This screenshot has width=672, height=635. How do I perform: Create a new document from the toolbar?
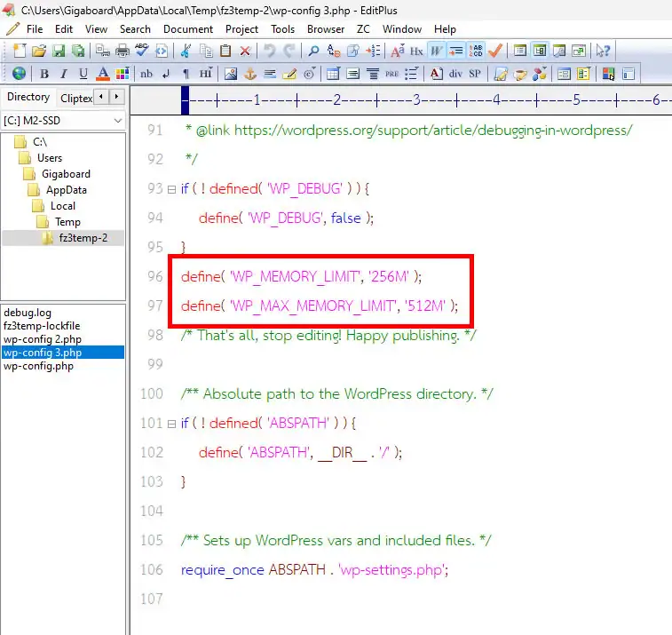19,51
